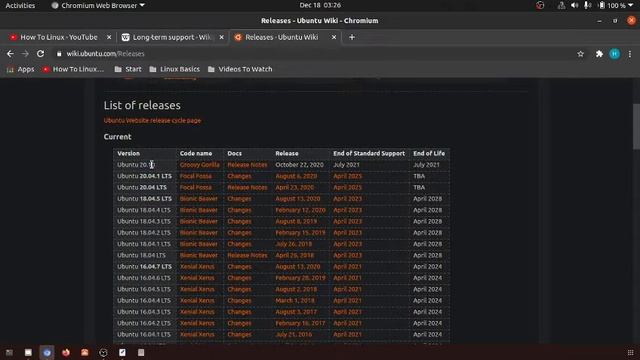Screen dimensions: 640x360
Task: Switch to the How To Linux - YouTube tab
Action: point(59,37)
